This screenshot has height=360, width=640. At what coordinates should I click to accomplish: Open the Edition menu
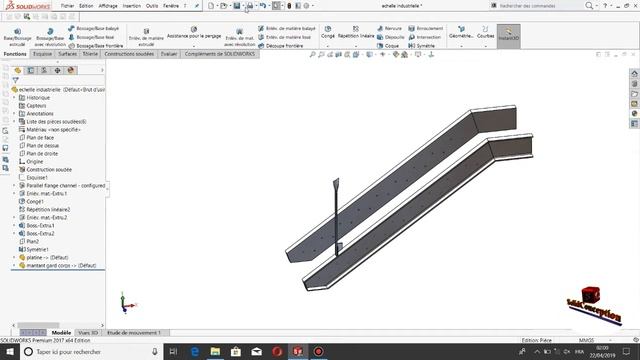click(86, 6)
